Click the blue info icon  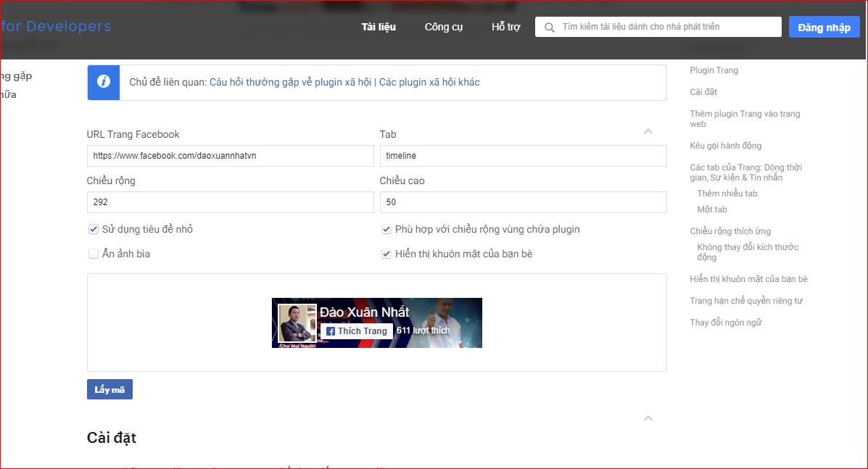coord(104,82)
